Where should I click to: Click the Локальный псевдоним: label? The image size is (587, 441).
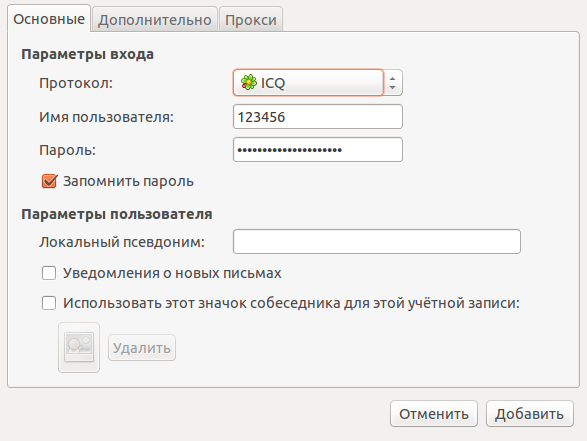(x=122, y=242)
